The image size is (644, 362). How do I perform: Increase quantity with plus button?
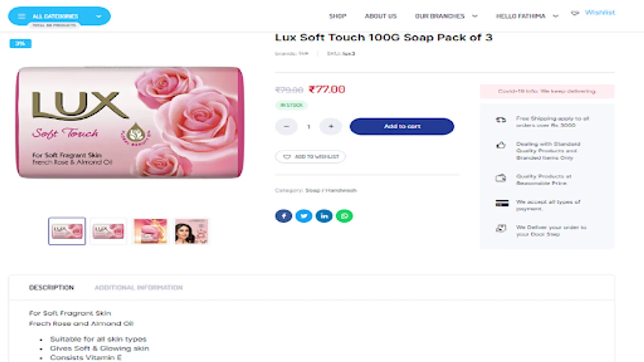pos(331,126)
